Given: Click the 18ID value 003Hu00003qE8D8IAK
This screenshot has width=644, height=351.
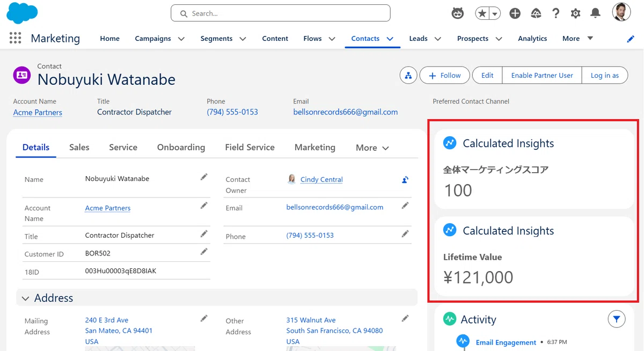Looking at the screenshot, I should [x=121, y=271].
